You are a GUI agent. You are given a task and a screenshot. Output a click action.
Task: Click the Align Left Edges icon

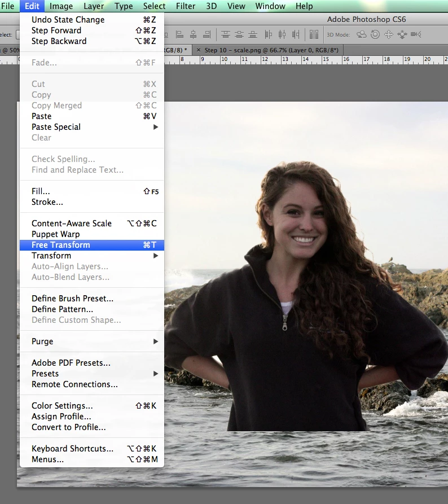tap(179, 34)
